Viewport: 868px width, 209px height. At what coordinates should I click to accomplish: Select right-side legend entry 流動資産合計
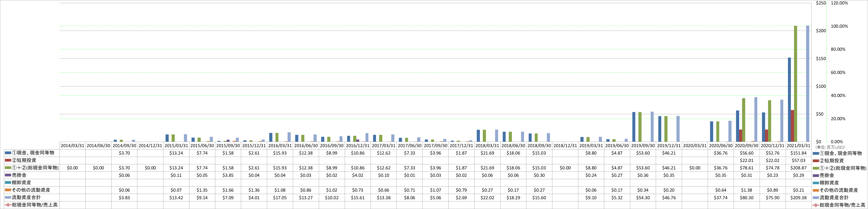pyautogui.click(x=831, y=197)
